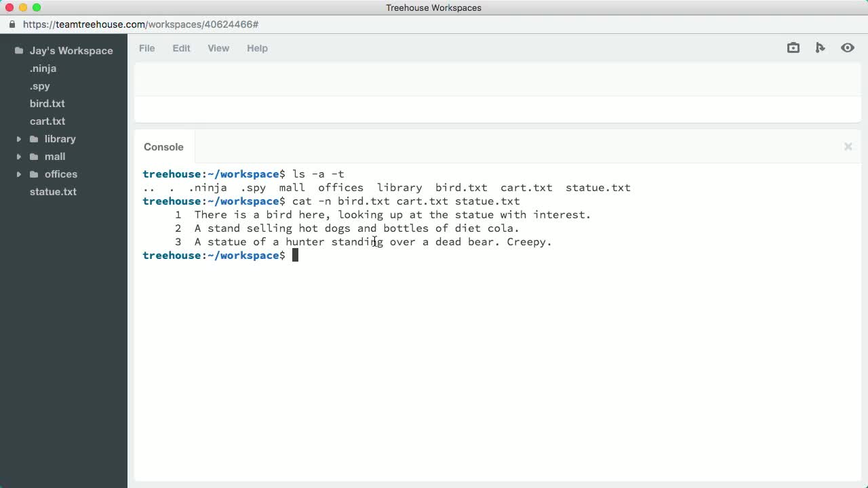Click the library folder icon
Image resolution: width=868 pixels, height=488 pixels.
(34, 139)
